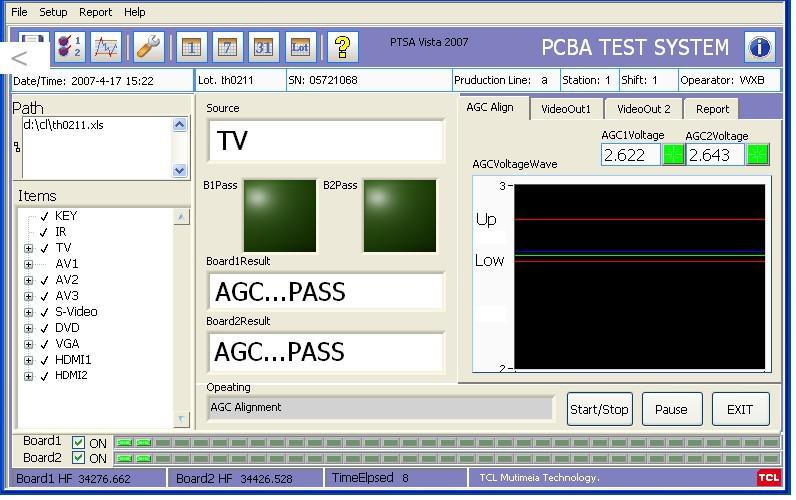Click the 1-day calendar toolbar icon
Image resolution: width=796 pixels, height=500 pixels.
tap(192, 47)
